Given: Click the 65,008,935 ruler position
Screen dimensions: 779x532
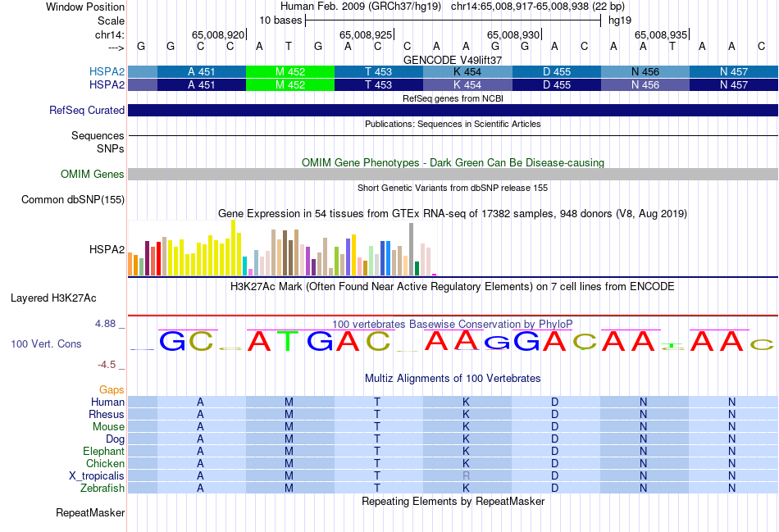Looking at the screenshot, I should pos(661,34).
